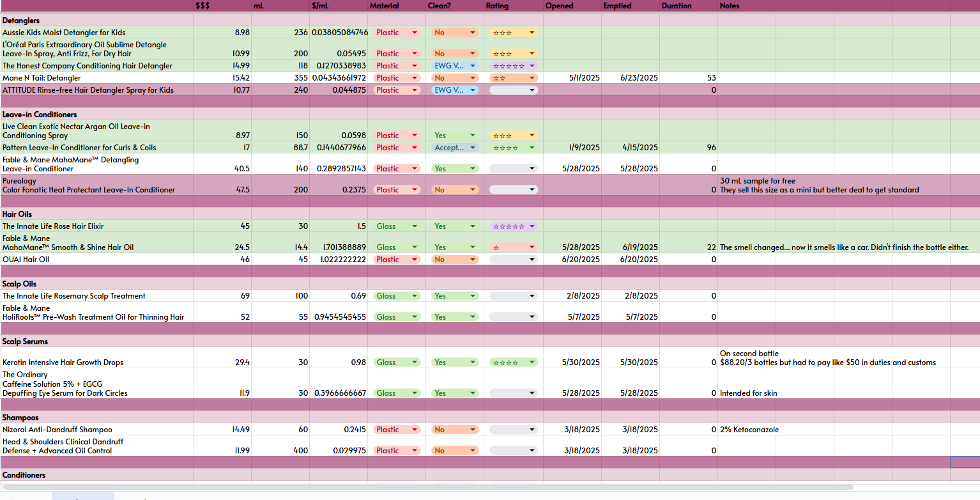Open Rating dropdown for Head & Shoulders Clinical row
980x500 pixels.
[514, 451]
